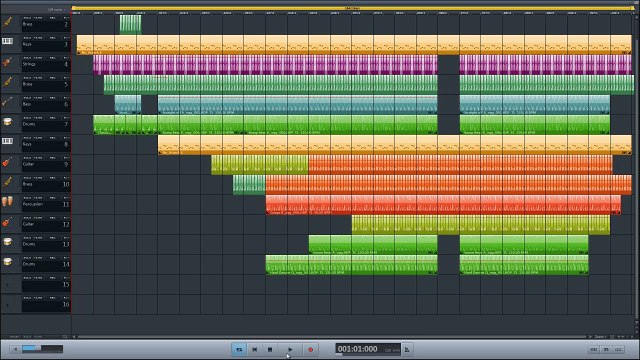The image size is (640, 360).
Task: Select the short green clip on Brass track 2
Action: click(x=131, y=24)
